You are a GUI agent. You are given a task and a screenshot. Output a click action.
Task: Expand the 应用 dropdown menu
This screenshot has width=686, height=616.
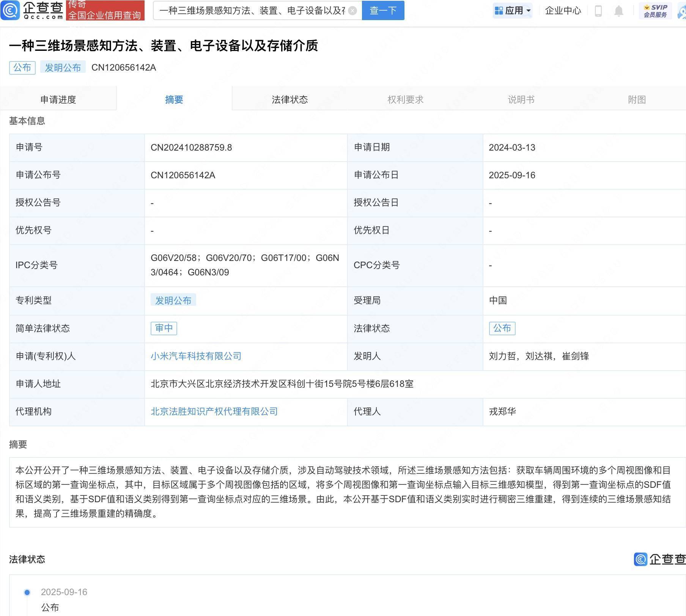tap(513, 11)
